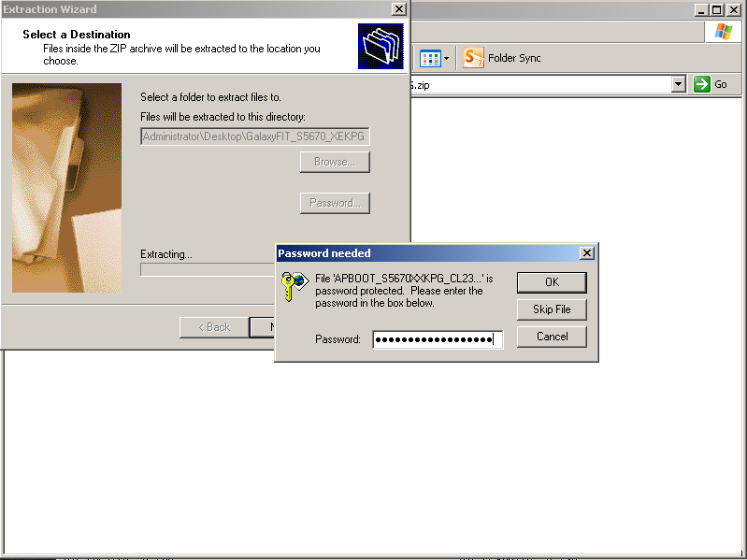Click the wizard side artwork image
This screenshot has height=560, width=747.
click(66, 188)
